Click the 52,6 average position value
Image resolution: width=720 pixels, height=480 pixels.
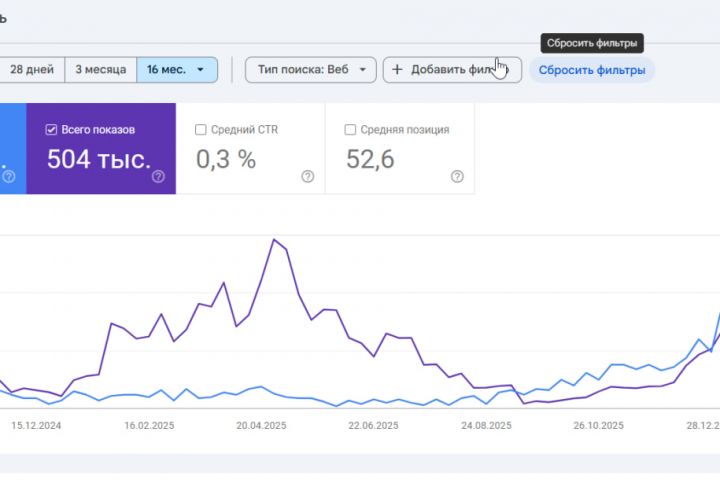(372, 159)
